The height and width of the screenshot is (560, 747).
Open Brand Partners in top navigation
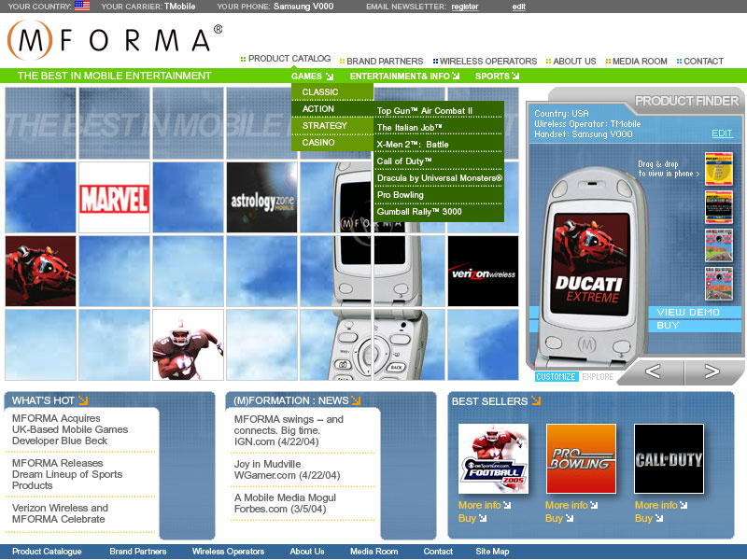pyautogui.click(x=384, y=62)
